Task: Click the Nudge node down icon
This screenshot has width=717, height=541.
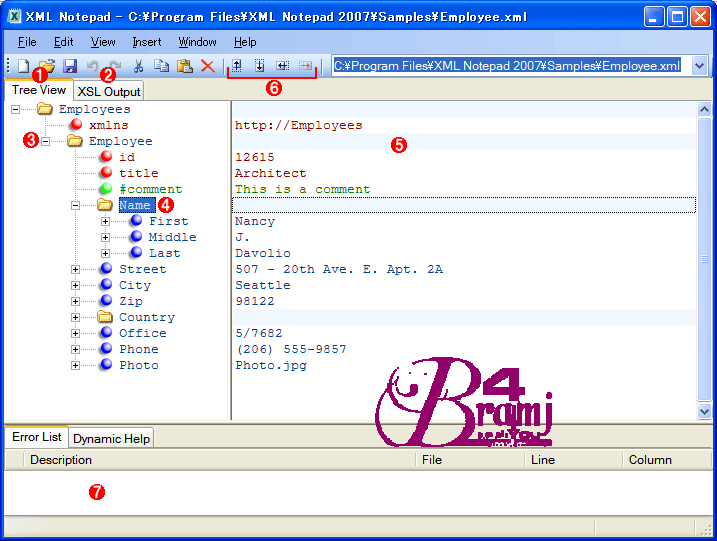Action: (260, 66)
